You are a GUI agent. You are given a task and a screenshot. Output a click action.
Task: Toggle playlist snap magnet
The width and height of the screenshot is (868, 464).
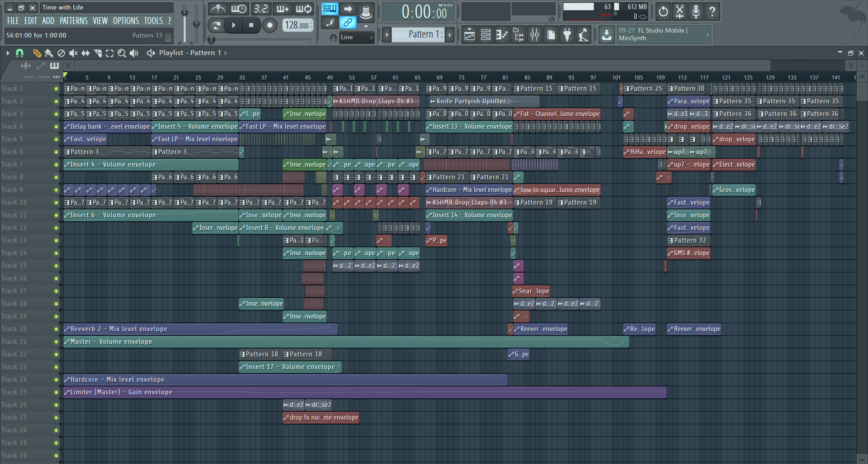(19, 53)
